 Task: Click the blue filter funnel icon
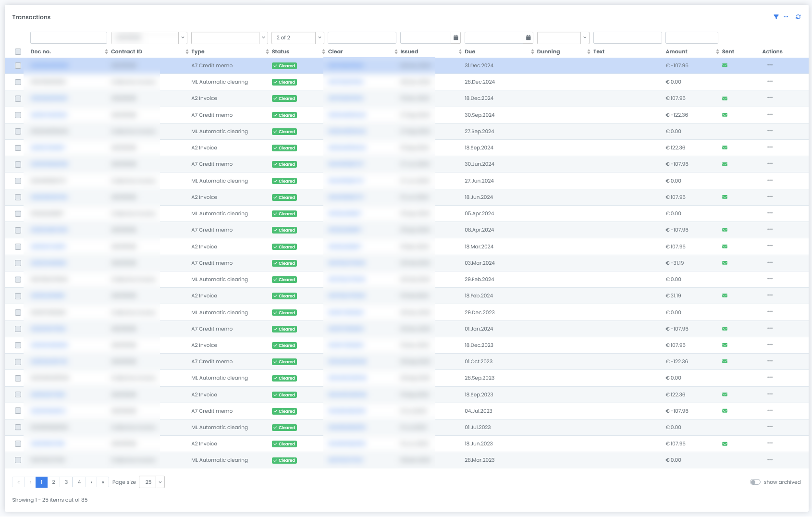(776, 17)
